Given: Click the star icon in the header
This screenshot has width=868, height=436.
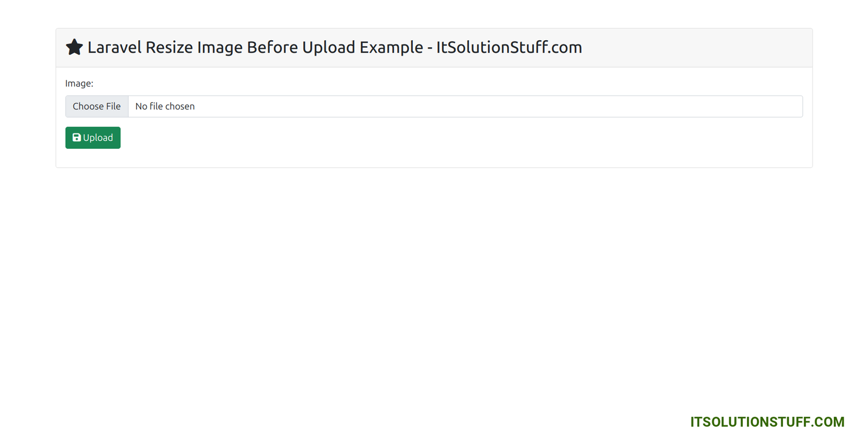Looking at the screenshot, I should tap(74, 47).
